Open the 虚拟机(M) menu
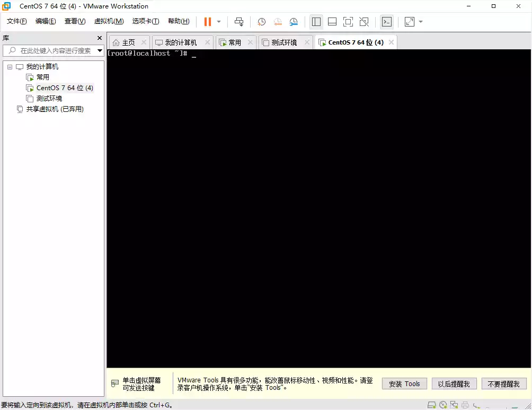Screen dimensions: 532x410 click(109, 21)
